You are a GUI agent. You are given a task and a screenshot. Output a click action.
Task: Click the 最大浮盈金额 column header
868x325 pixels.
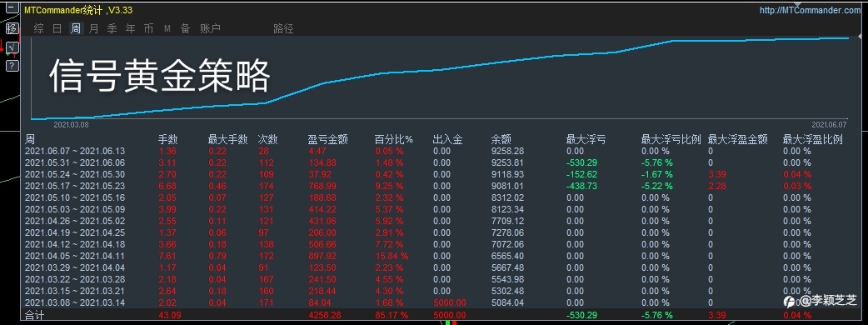tap(738, 139)
